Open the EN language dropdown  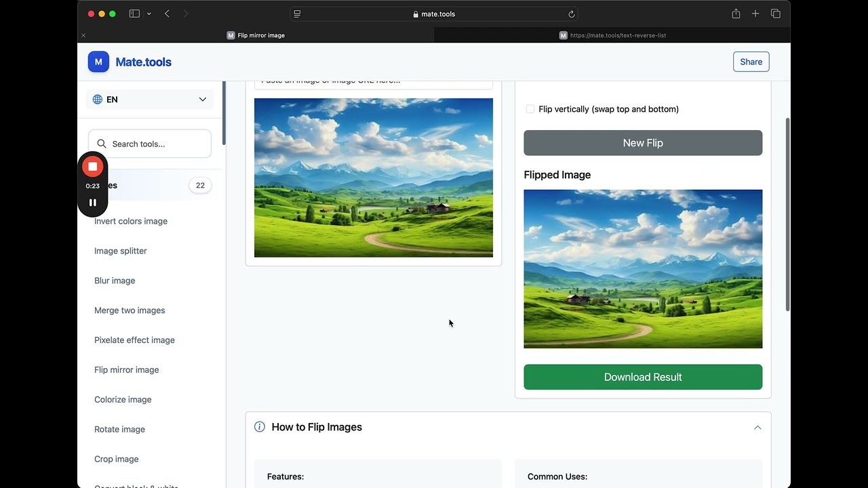(x=150, y=100)
